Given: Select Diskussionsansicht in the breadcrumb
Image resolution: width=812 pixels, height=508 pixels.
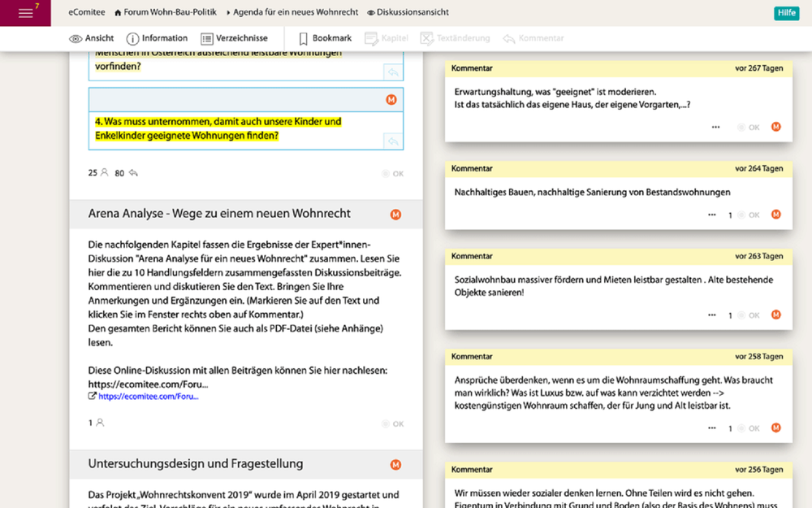Looking at the screenshot, I should coord(408,12).
